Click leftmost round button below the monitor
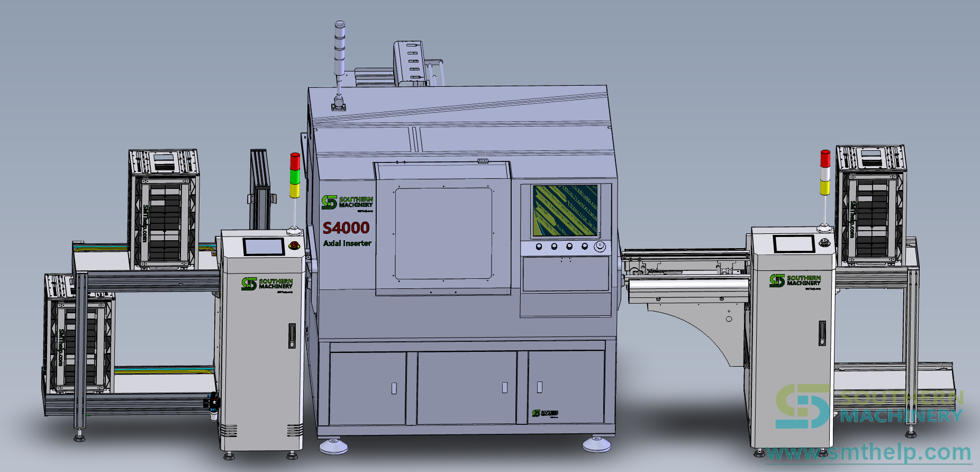 click(x=539, y=247)
